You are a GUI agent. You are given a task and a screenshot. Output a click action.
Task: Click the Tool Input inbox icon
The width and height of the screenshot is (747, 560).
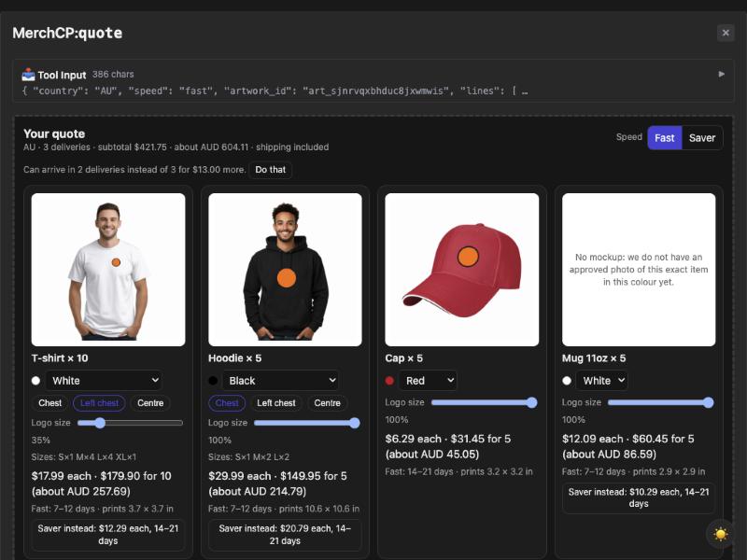[28, 75]
